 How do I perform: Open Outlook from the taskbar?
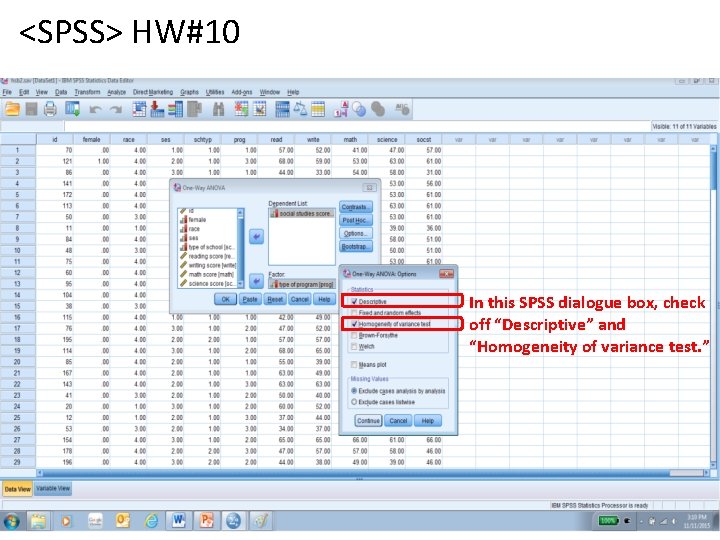[x=123, y=521]
